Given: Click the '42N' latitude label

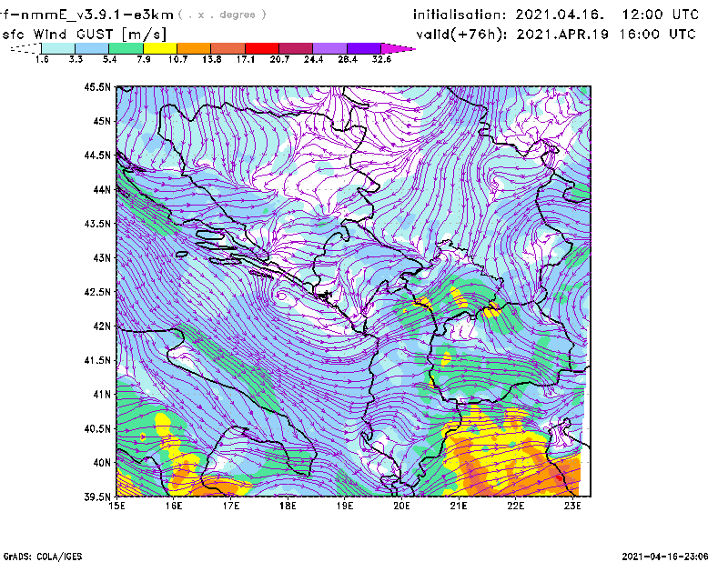Looking at the screenshot, I should click(x=102, y=326).
